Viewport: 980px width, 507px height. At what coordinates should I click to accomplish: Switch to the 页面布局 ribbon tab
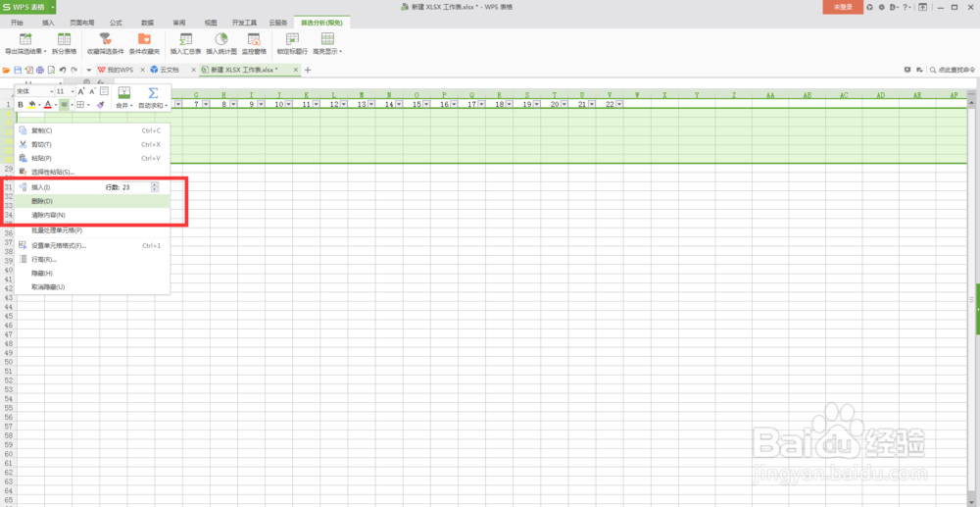[82, 23]
